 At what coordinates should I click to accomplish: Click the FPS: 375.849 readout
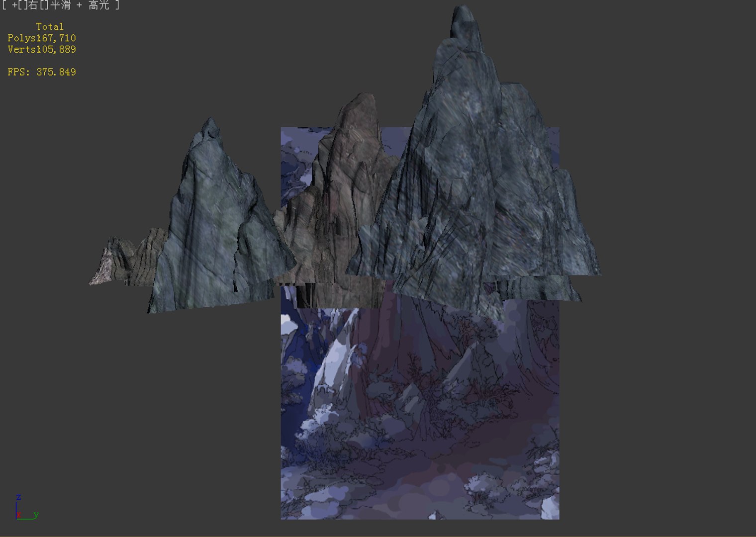(42, 72)
